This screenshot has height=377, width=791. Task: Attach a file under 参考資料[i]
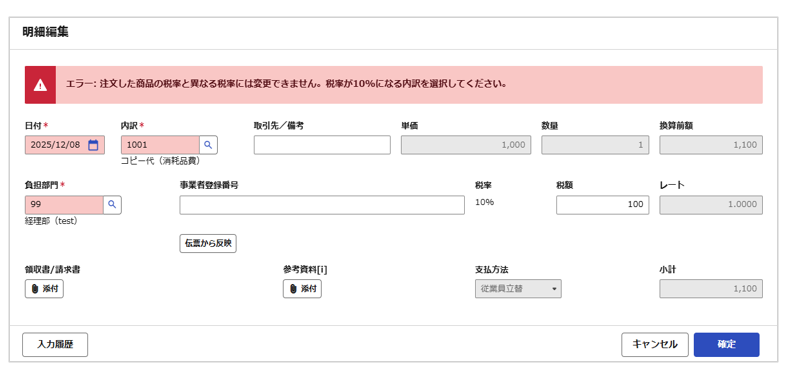[x=302, y=289]
